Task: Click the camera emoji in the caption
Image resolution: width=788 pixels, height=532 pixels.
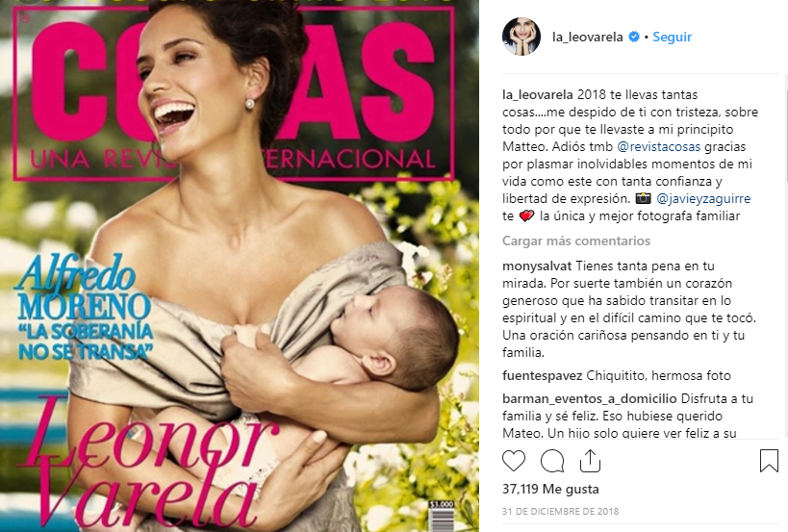Action: click(644, 199)
